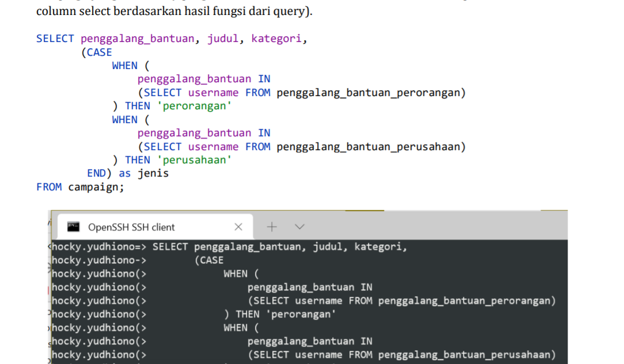Screen dimensions: 624x364
Task: Select the SELECT keyword in the code block
Action: tap(55, 39)
